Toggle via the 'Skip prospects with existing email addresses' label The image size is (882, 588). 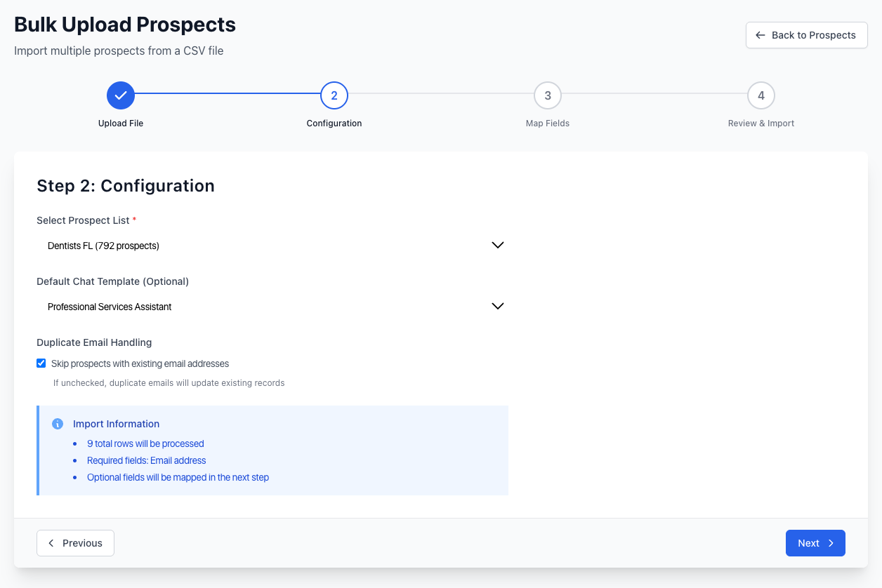[140, 363]
